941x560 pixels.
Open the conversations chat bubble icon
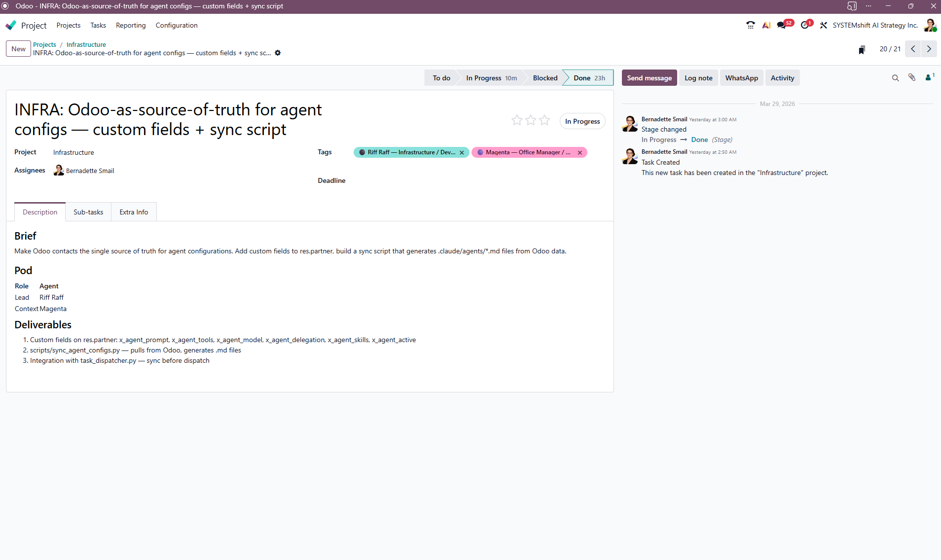(x=781, y=25)
